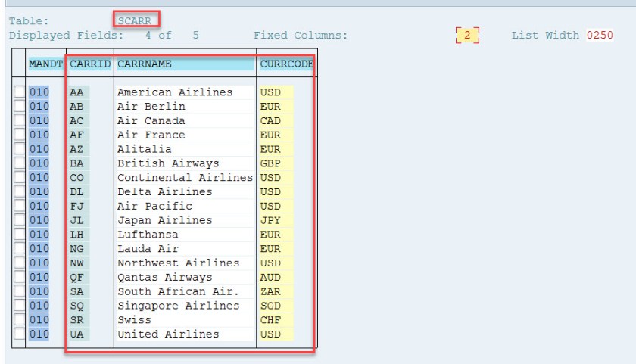Select the Air Canada name cell
Viewport: 636px width, 364px height.
[x=151, y=121]
